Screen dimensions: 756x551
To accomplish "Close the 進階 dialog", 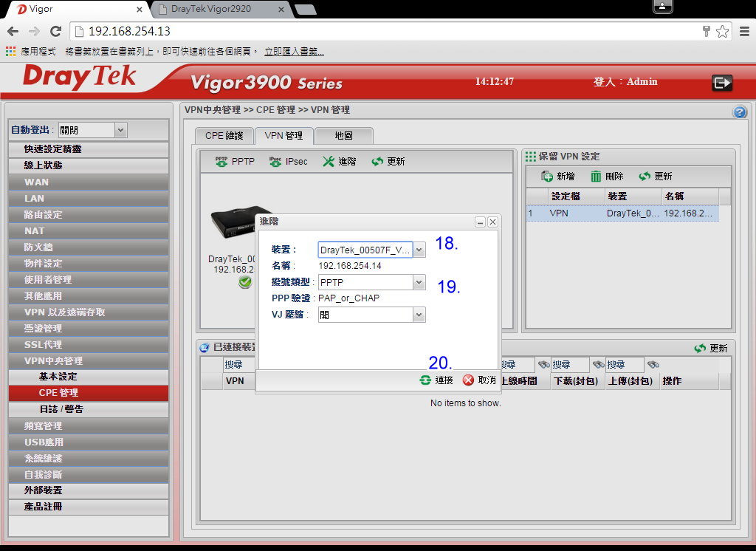I will point(492,222).
